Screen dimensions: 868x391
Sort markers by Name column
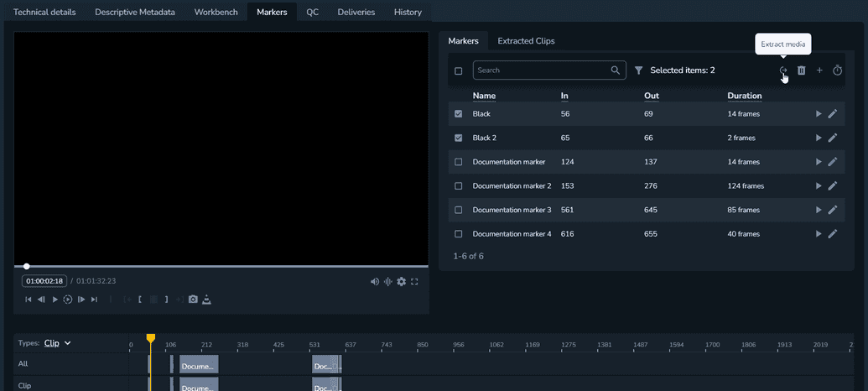[x=485, y=96]
